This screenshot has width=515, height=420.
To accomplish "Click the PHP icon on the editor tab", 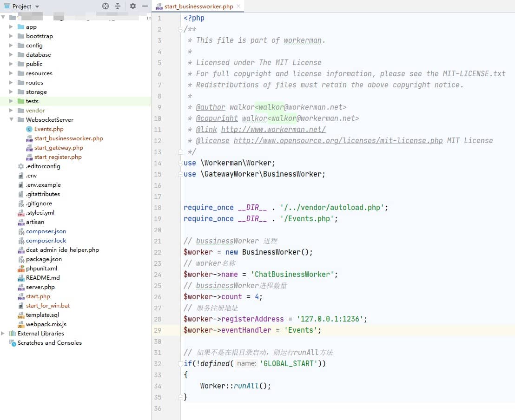I will pos(158,7).
